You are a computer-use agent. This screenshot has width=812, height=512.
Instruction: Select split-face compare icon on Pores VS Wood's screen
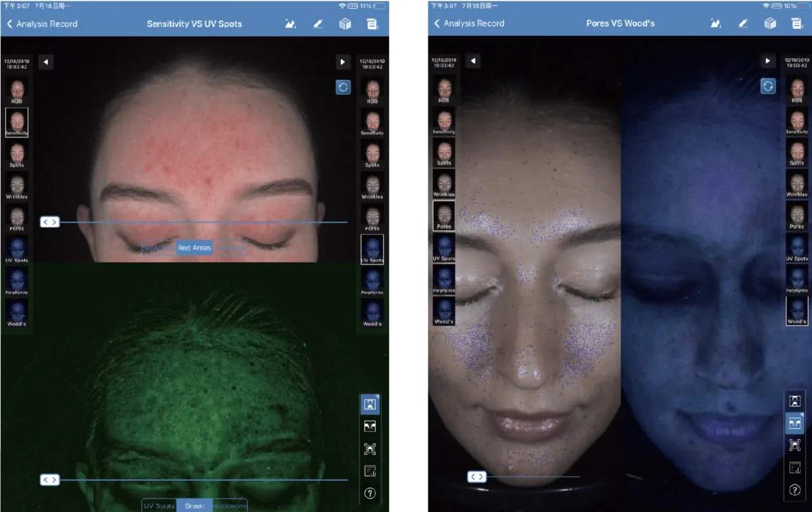click(795, 423)
